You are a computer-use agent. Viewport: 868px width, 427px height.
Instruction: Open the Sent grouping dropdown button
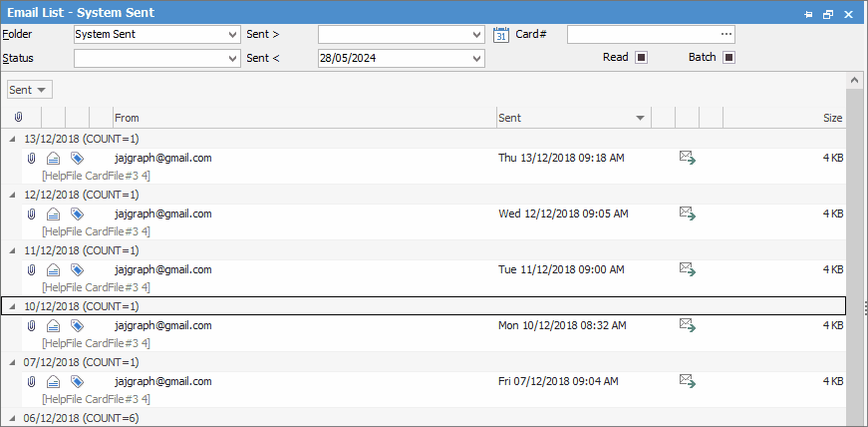30,90
